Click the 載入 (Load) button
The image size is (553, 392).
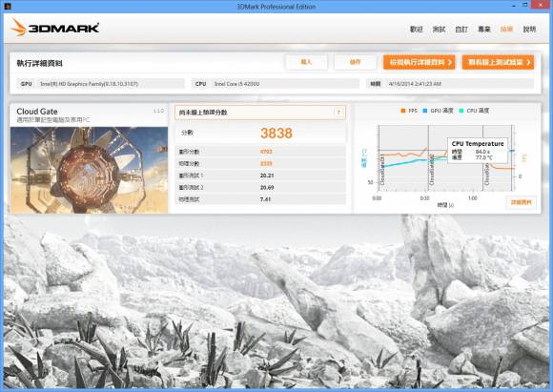306,62
